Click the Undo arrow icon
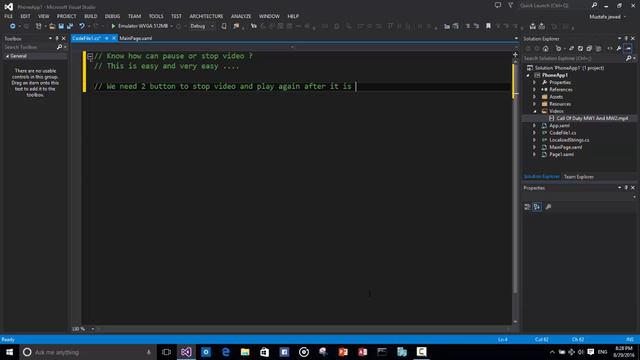The image size is (640, 360). pyautogui.click(x=82, y=26)
